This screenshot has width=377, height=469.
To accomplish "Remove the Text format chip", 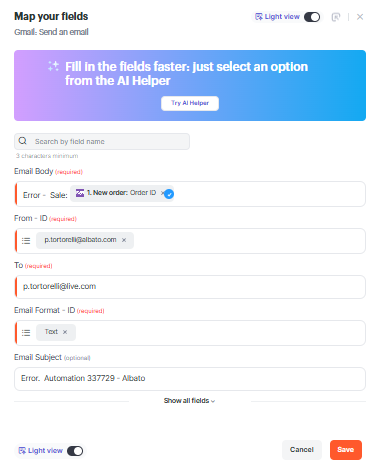I will point(65,332).
